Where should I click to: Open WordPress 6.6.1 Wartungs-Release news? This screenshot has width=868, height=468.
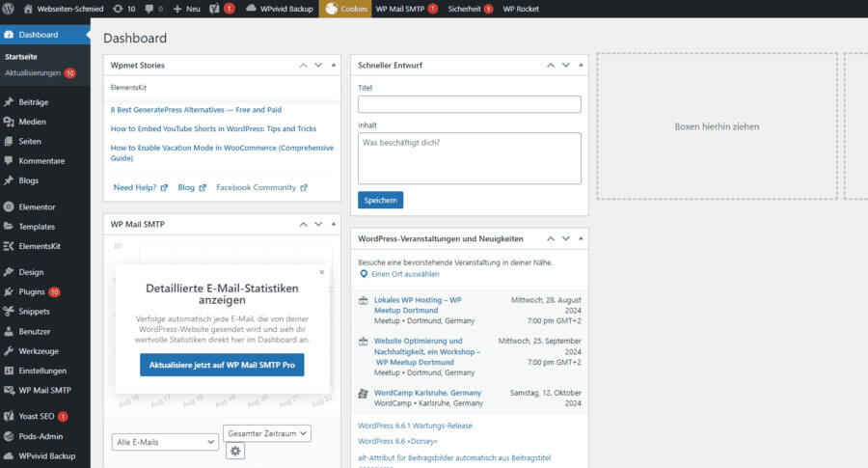415,426
